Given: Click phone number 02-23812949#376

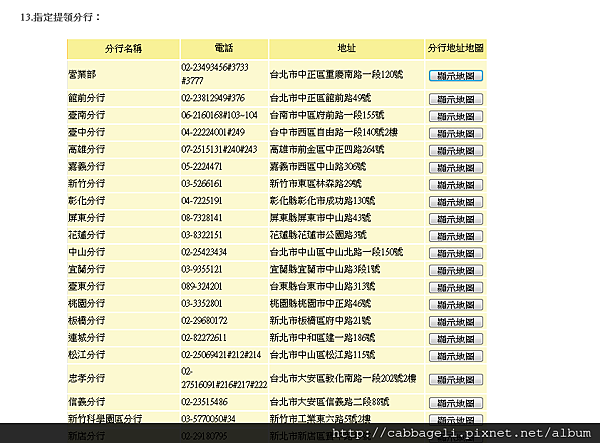Looking at the screenshot, I should [213, 98].
